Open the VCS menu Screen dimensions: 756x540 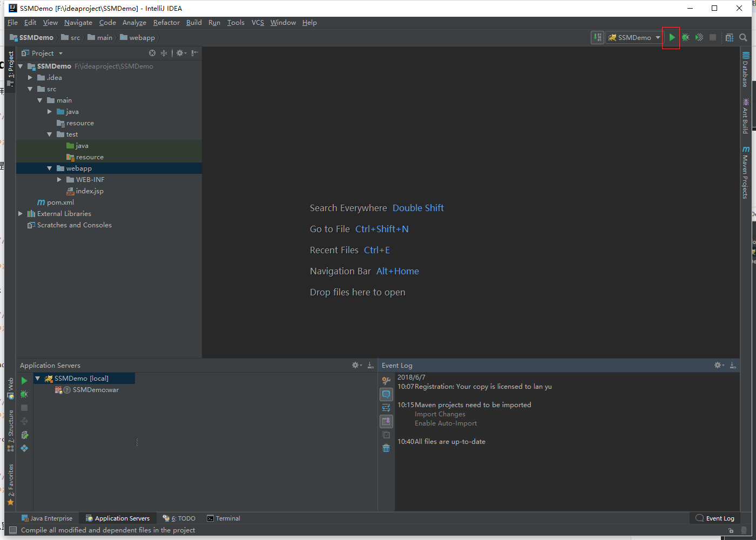[258, 22]
